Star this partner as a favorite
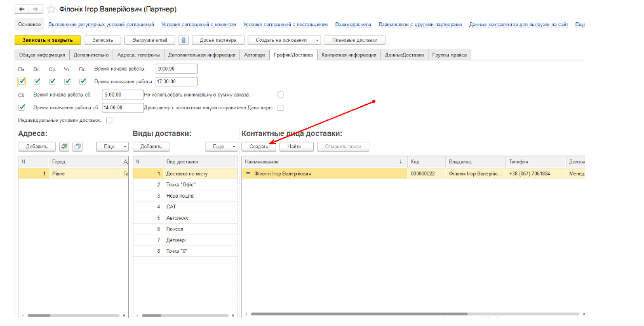Screen dimensions: 644x326 tap(51, 10)
